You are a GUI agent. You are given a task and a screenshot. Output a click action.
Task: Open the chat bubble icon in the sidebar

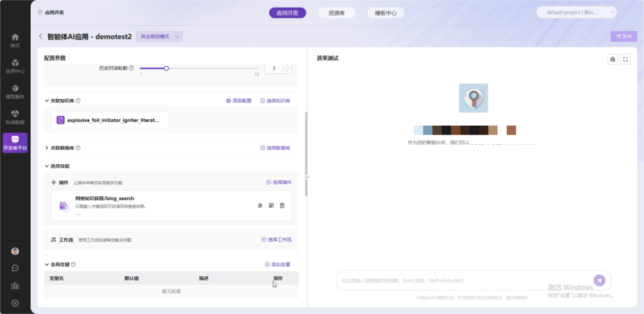click(x=15, y=268)
